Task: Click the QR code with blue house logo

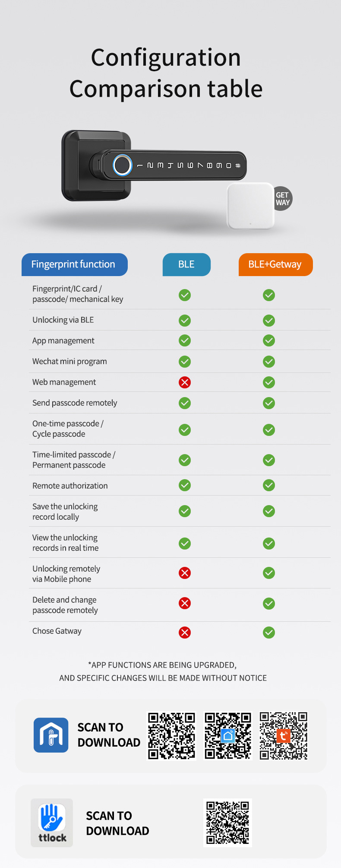Action: (x=227, y=735)
